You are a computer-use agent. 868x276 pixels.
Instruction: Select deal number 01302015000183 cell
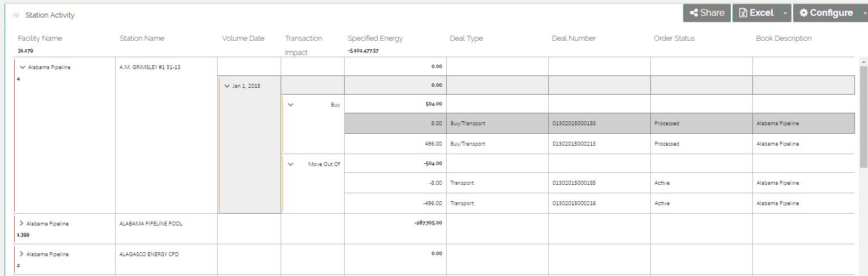(574, 124)
